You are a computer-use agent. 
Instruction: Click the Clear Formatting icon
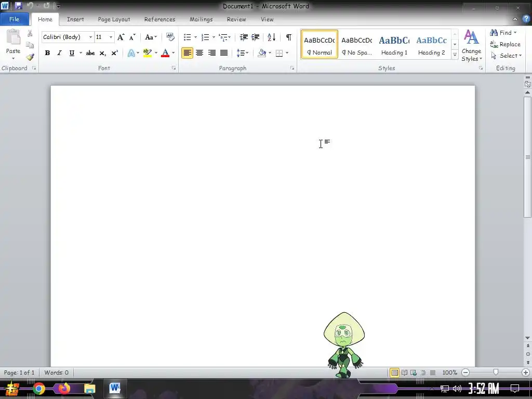coord(170,37)
